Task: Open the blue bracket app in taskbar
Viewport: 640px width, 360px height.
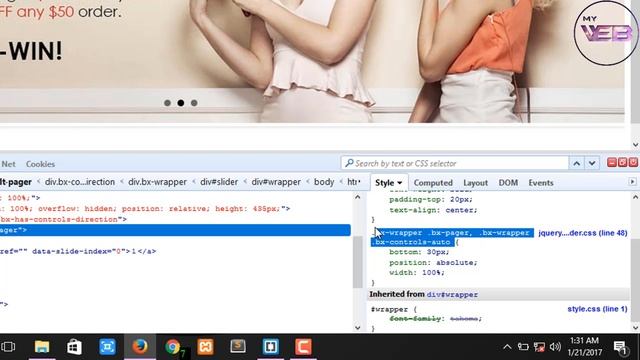Action: (x=270, y=347)
